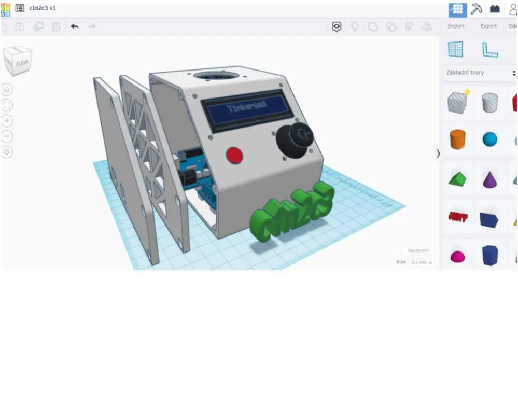Pick the green roof shape
This screenshot has height=420, width=518.
pyautogui.click(x=458, y=179)
